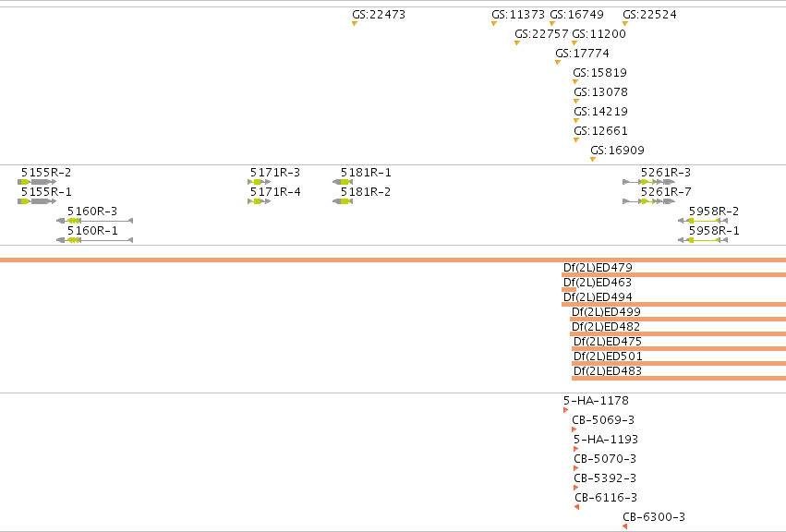Click the GS:22473 insertion triangle marker
The height and width of the screenshot is (532, 786).
pos(355,24)
